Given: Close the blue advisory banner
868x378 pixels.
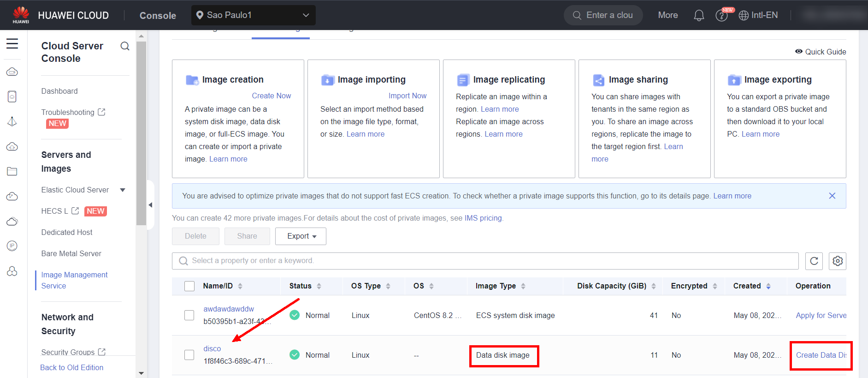Looking at the screenshot, I should point(832,196).
